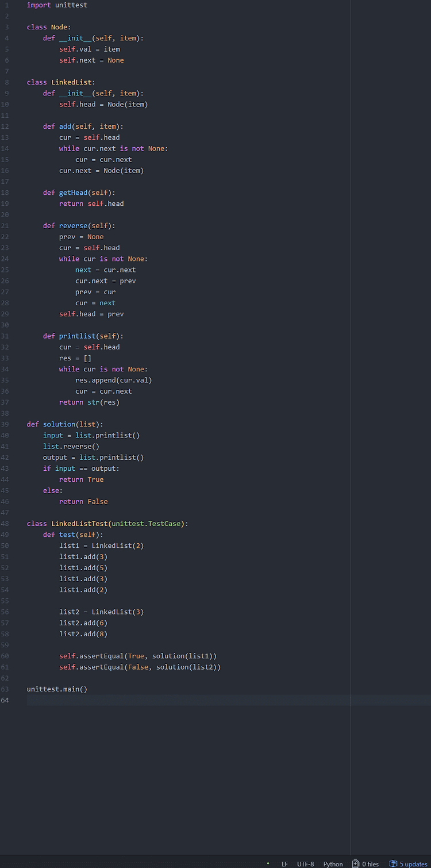The image size is (431, 868).
Task: Click the 'prev = None' line
Action: 82,237
